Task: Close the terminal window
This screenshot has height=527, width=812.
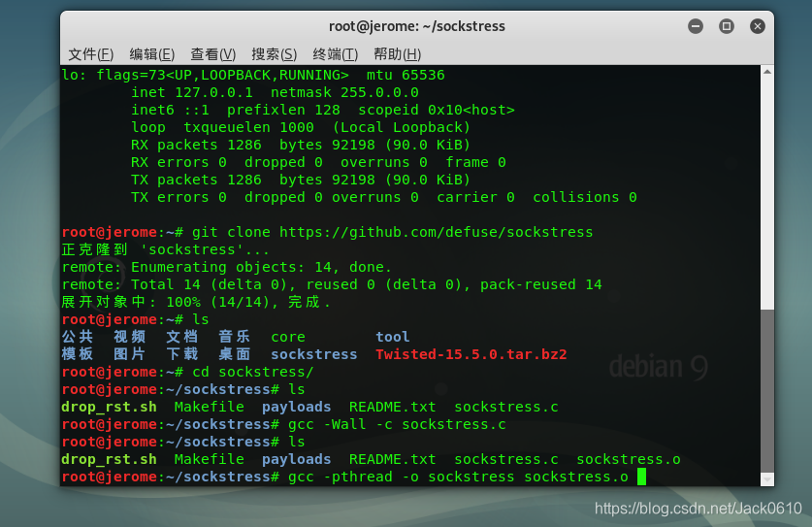Action: [x=758, y=26]
